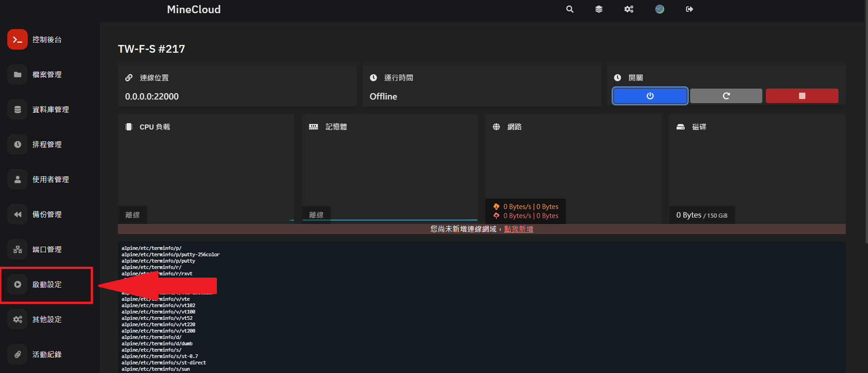Screen dimensions: 868x373
Task: Click the CPU 離線 status label
Action: click(x=132, y=215)
